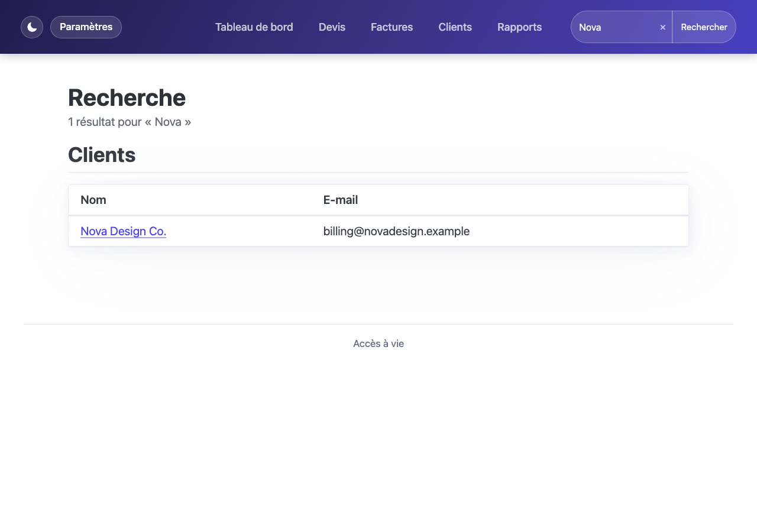Viewport: 757px width, 532px height.
Task: Select the « 1 résultat pour « Nova » » text
Action: 130,122
